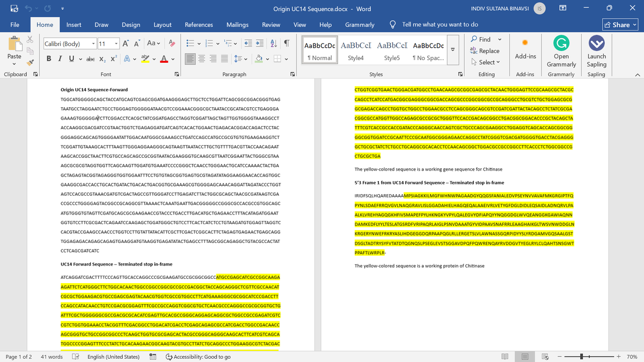Open the Font dialog launcher
This screenshot has height=362, width=644.
pos(177,75)
